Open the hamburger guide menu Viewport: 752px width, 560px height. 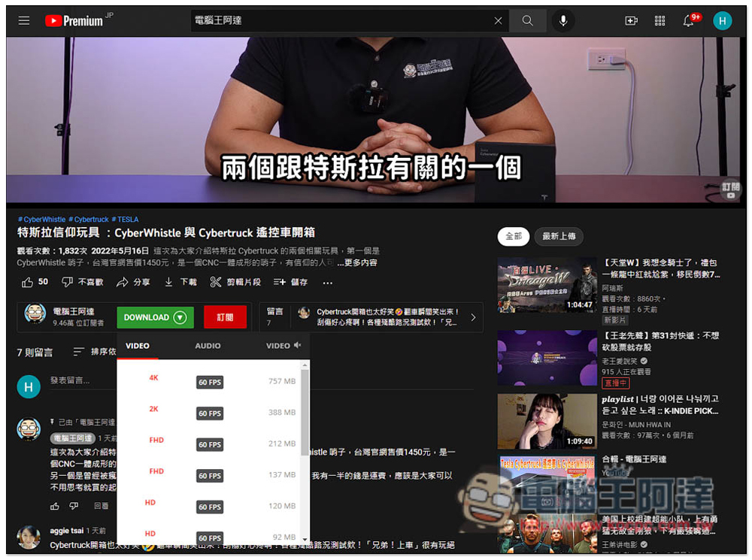pos(24,20)
